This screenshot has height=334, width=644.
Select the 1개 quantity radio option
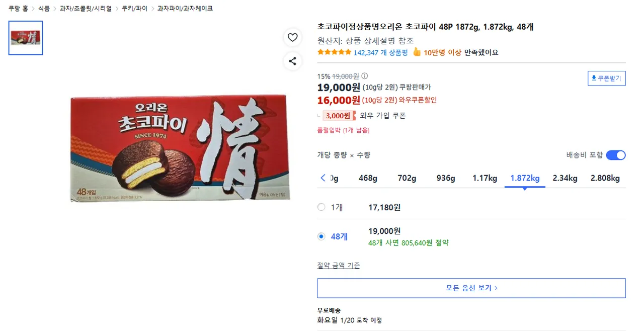tap(321, 207)
